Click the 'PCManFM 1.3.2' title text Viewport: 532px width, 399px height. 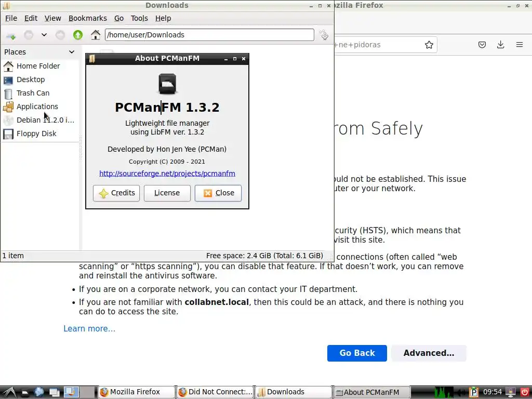tap(167, 108)
